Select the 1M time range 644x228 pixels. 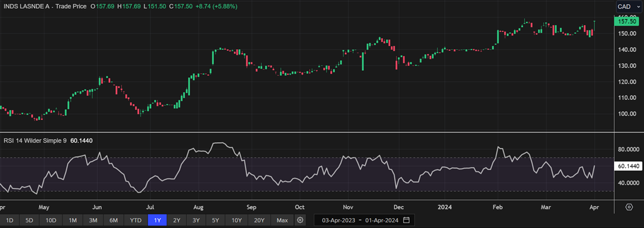(73, 220)
